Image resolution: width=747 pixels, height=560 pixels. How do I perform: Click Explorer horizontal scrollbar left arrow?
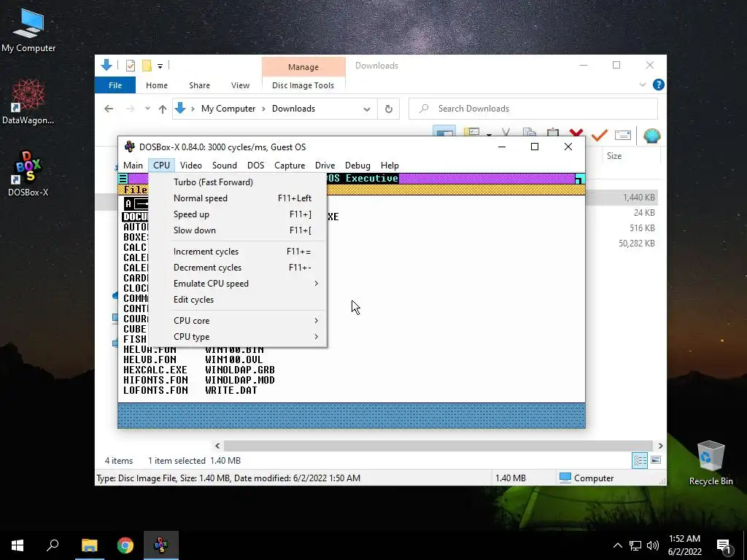217,446
